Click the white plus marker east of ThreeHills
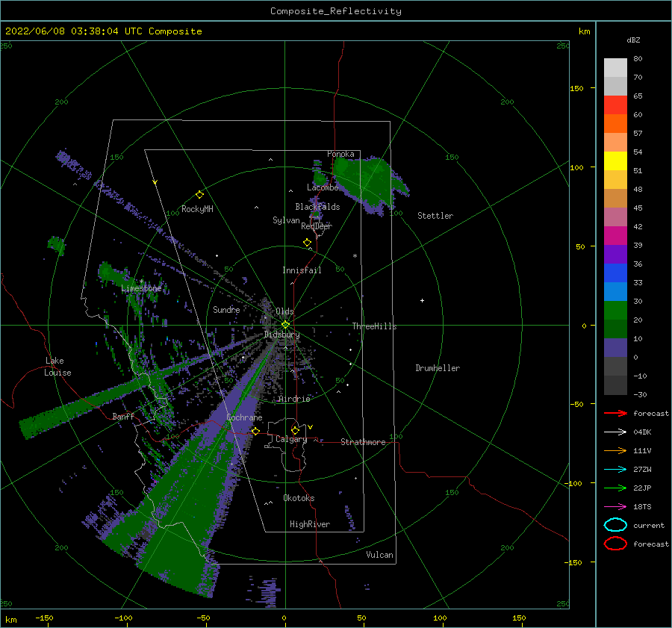The width and height of the screenshot is (672, 628). [422, 300]
